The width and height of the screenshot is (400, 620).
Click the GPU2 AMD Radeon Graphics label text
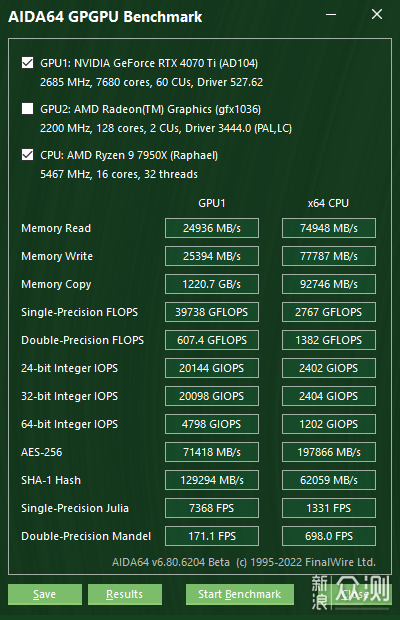coord(151,109)
